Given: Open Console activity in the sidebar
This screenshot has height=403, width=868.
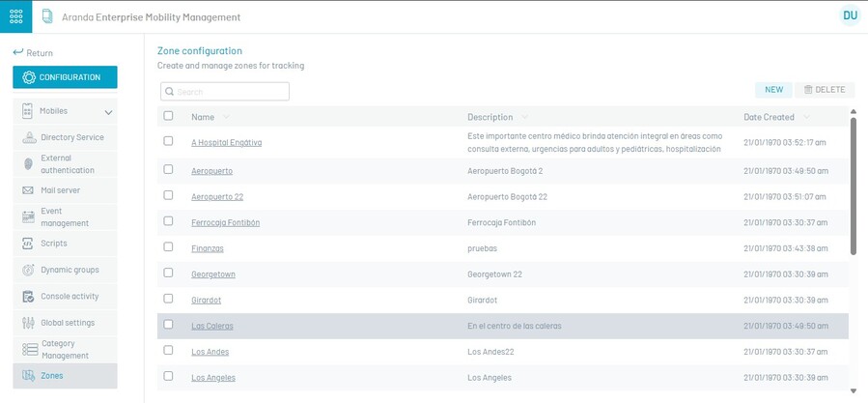Looking at the screenshot, I should pos(69,297).
